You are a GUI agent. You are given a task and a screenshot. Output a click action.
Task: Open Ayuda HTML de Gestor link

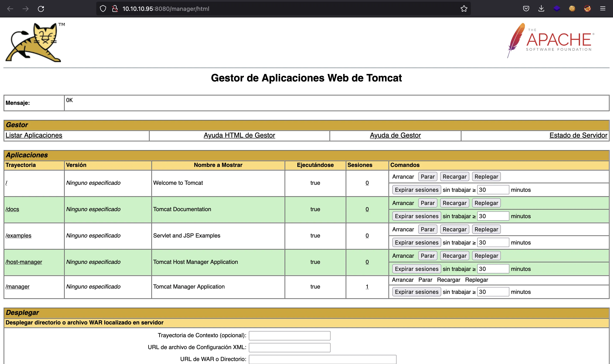click(239, 135)
